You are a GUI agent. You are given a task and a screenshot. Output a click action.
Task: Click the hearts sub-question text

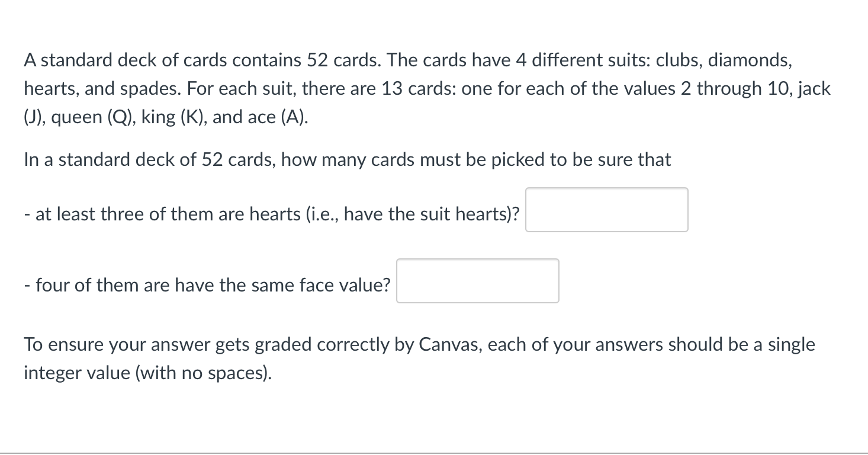tap(271, 214)
